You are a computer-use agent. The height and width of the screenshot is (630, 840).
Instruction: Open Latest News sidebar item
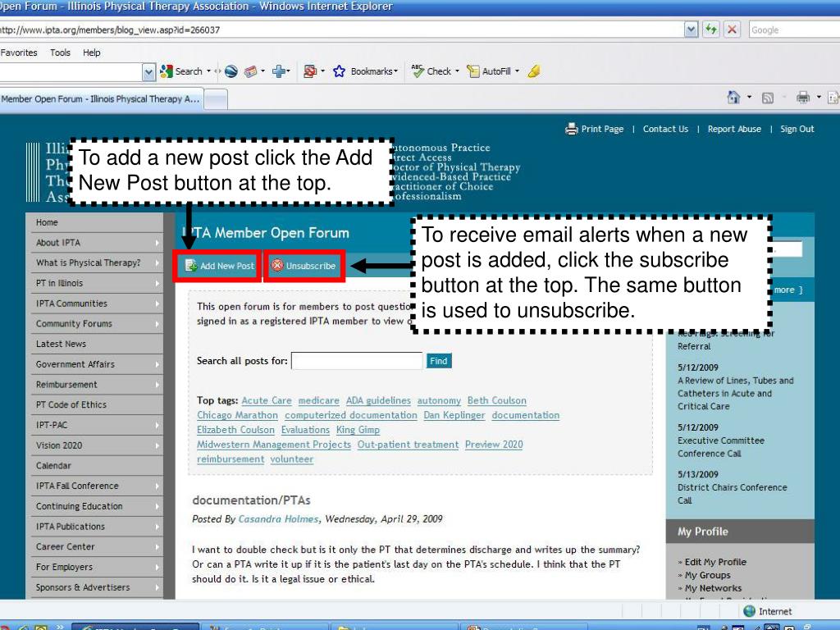pyautogui.click(x=97, y=344)
